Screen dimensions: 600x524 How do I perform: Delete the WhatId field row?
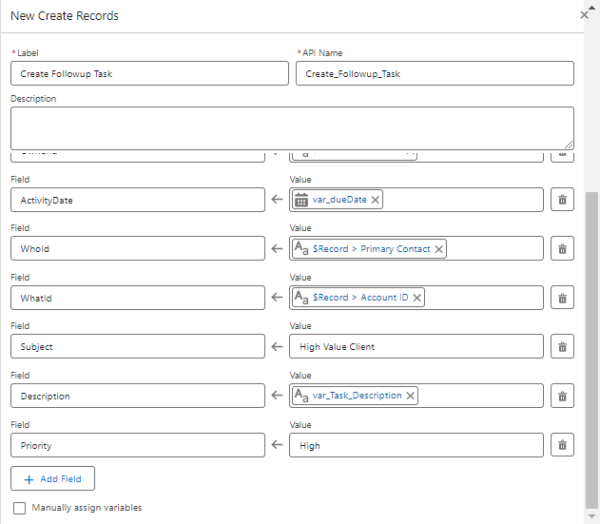click(562, 298)
